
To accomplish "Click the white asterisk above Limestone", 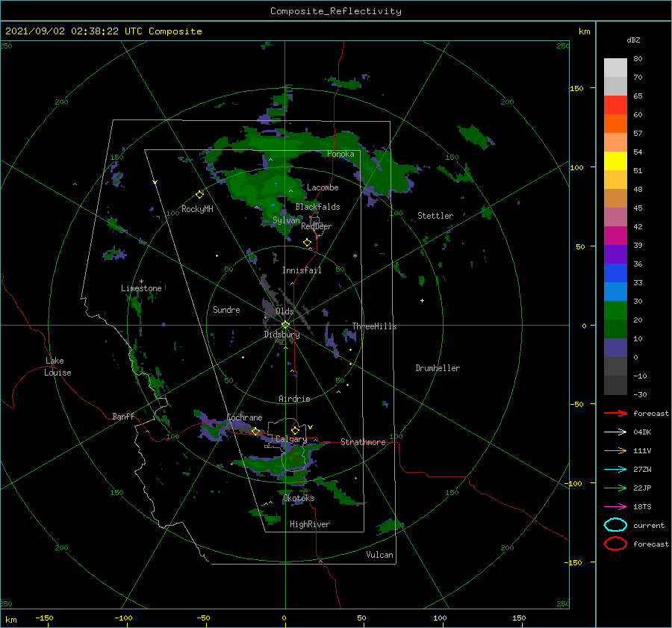I will pyautogui.click(x=141, y=282).
